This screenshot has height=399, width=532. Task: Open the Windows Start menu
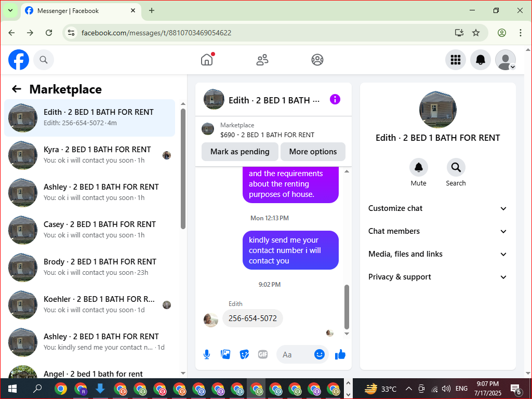12,389
